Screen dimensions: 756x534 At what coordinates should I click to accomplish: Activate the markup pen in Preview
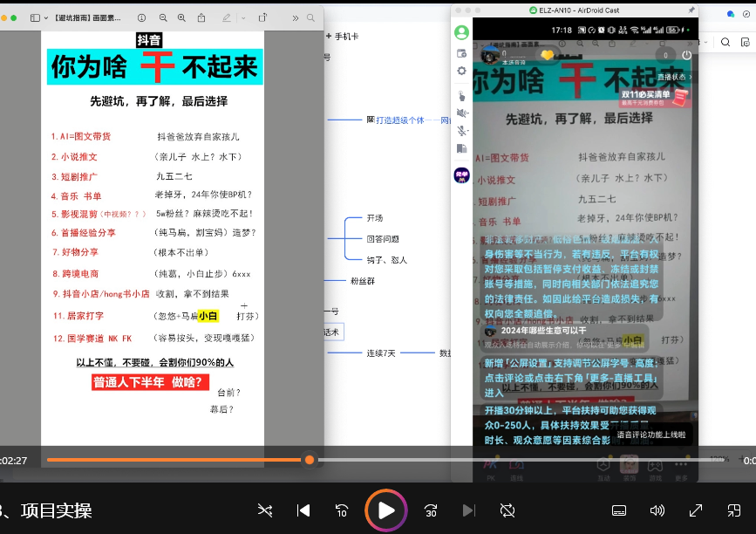point(226,17)
